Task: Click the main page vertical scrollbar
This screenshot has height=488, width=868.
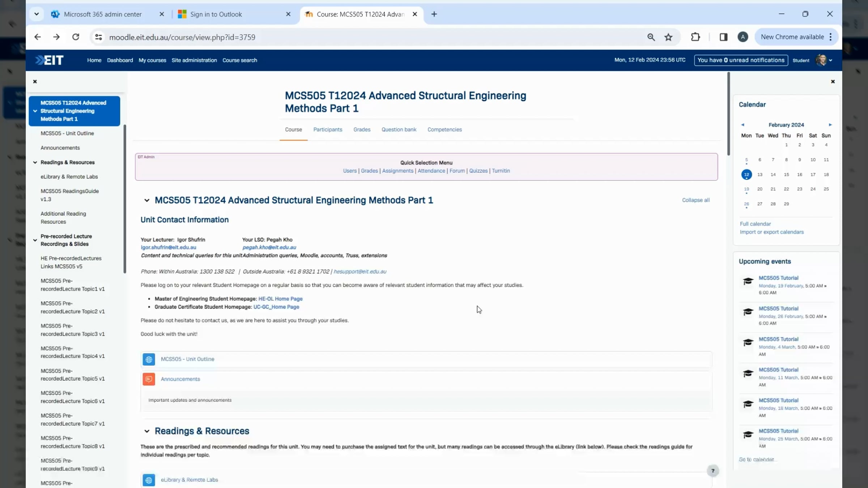Action: click(x=728, y=114)
